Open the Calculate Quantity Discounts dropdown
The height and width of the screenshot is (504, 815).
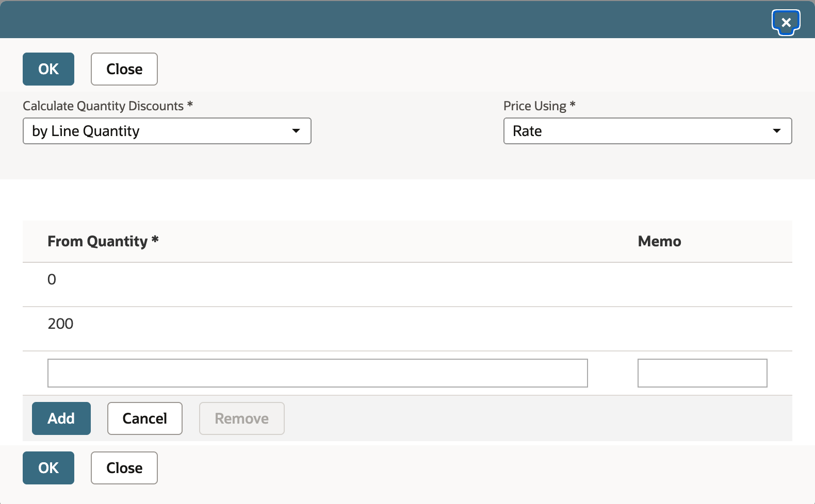pyautogui.click(x=167, y=131)
